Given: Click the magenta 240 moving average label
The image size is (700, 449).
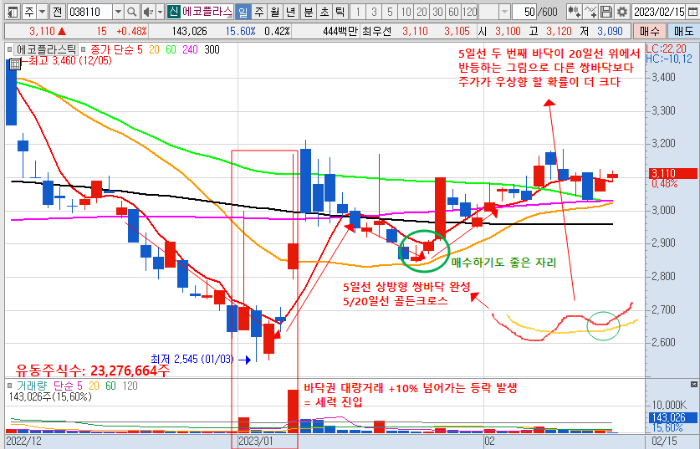Looking at the screenshot, I should pos(190,50).
